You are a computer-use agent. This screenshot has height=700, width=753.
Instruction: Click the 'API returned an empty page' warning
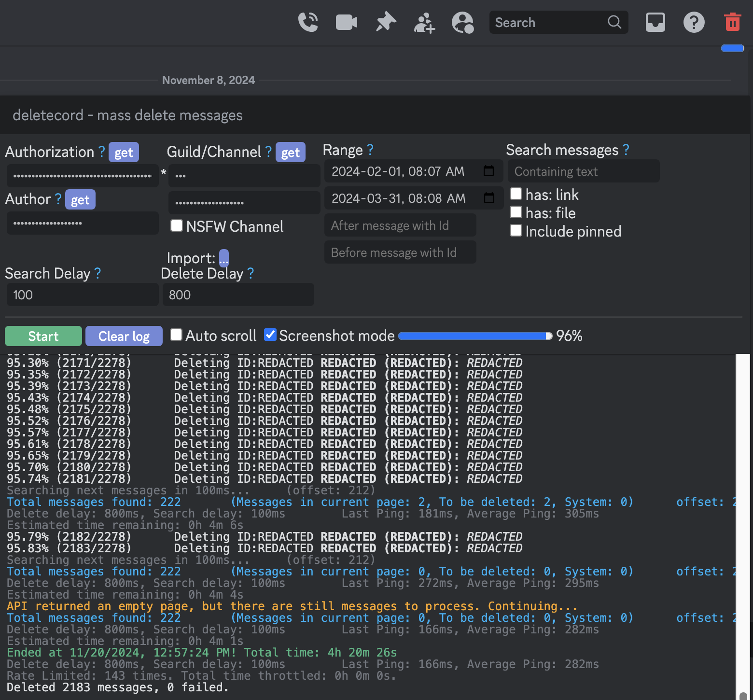tap(292, 606)
